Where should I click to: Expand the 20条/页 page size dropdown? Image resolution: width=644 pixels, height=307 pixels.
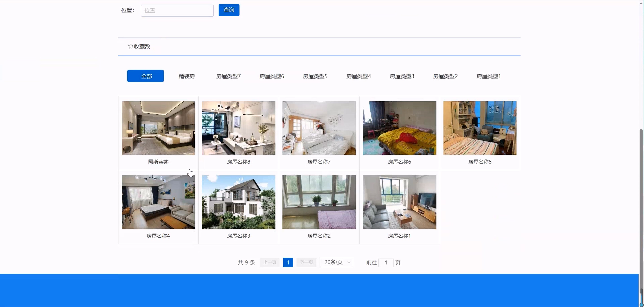point(336,262)
